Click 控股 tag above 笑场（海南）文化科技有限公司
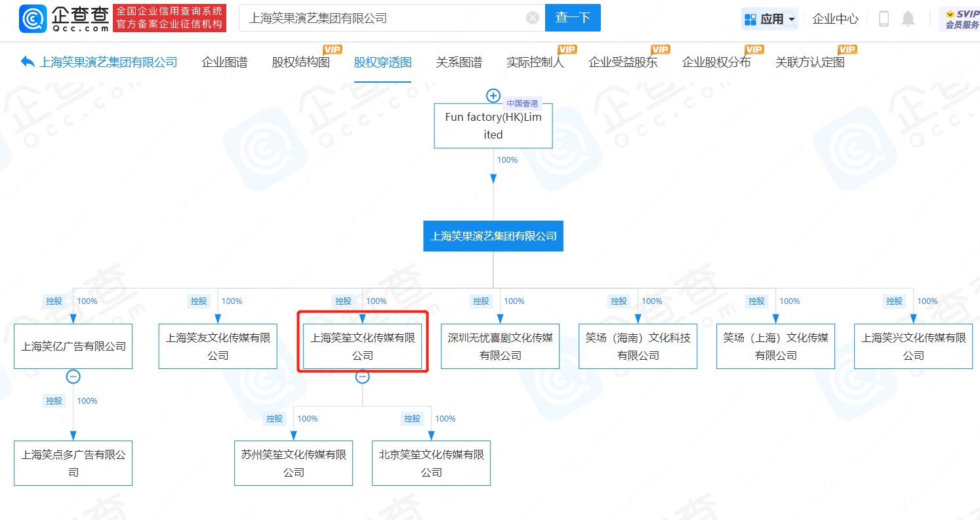The width and height of the screenshot is (980, 520). click(619, 301)
